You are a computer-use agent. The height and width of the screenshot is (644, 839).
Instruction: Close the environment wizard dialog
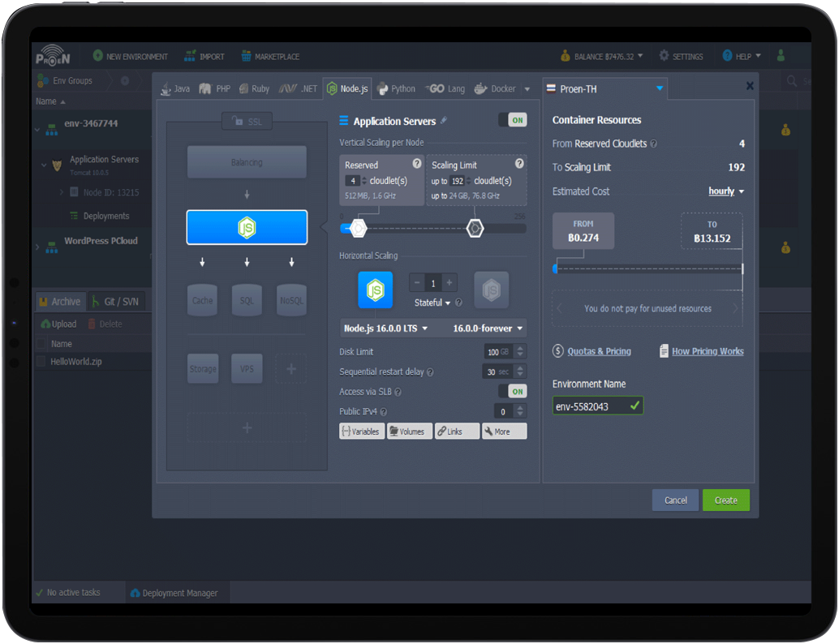[750, 86]
